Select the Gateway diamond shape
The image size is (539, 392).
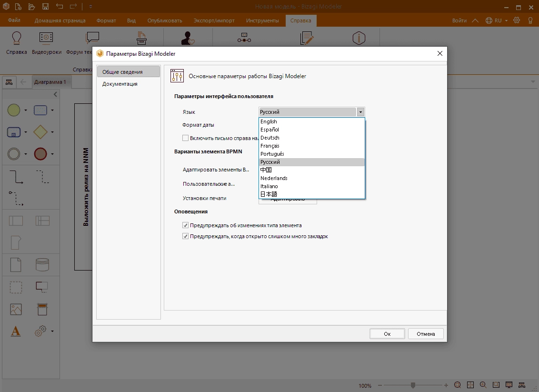[40, 132]
